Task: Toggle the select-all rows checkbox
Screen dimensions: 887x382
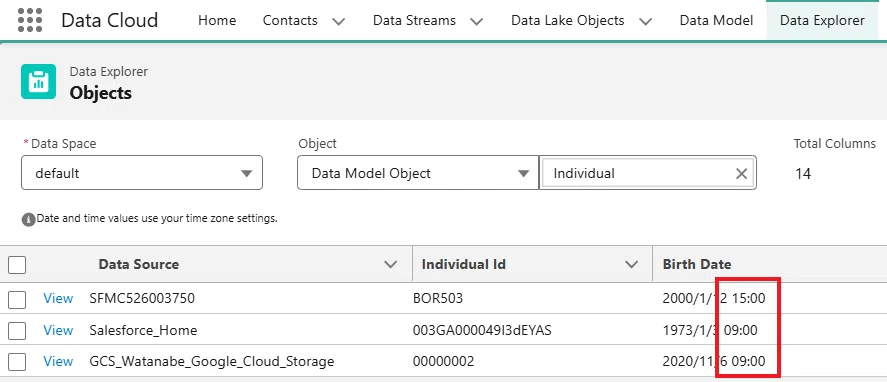Action: click(17, 264)
